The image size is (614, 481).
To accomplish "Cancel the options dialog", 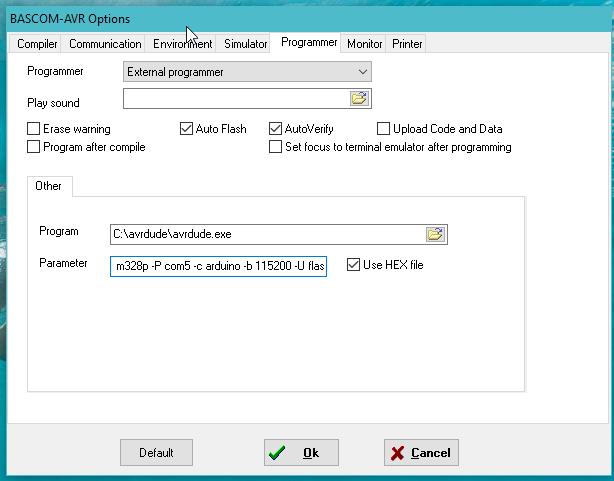I will pyautogui.click(x=421, y=452).
